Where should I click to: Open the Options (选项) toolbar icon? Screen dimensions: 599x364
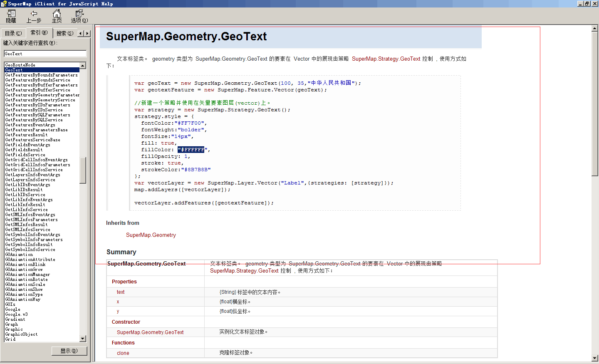79,16
